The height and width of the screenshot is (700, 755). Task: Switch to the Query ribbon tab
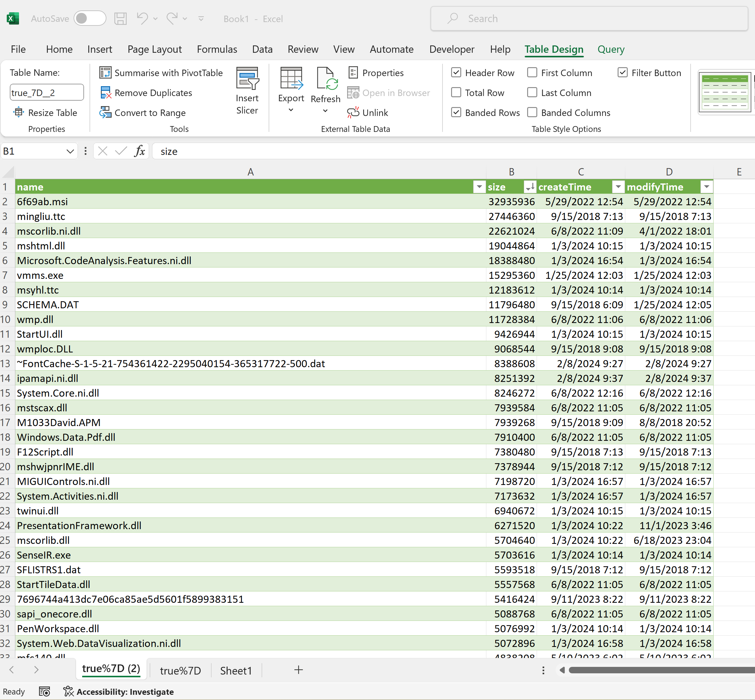pyautogui.click(x=610, y=49)
